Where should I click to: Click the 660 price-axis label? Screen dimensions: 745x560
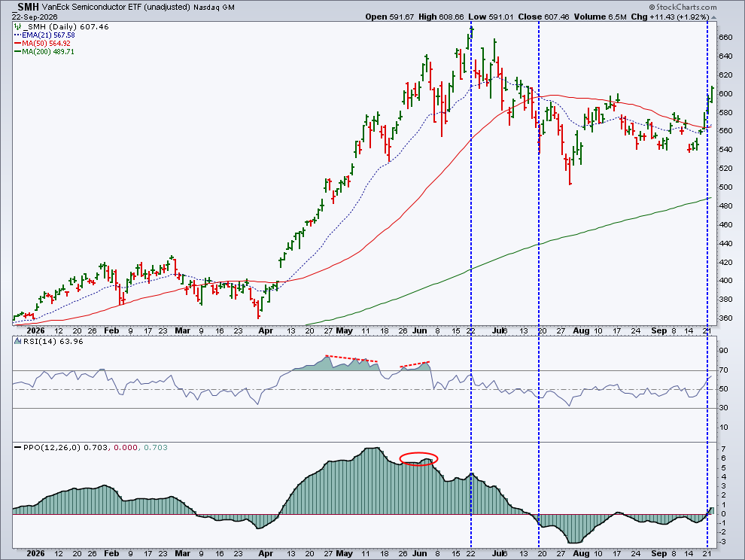tap(725, 38)
